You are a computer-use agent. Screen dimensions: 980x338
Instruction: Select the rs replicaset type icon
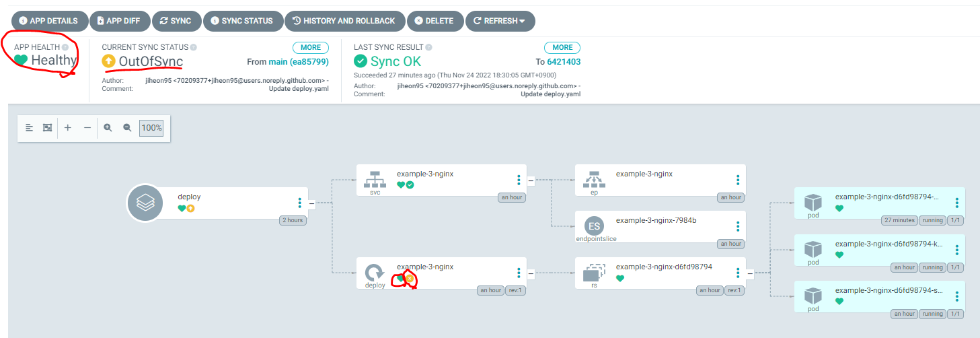click(594, 273)
